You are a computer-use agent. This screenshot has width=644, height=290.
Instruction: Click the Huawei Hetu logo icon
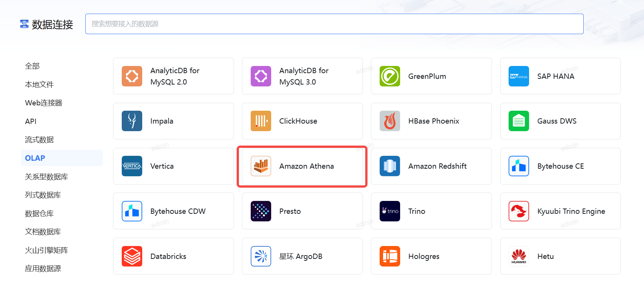click(519, 256)
